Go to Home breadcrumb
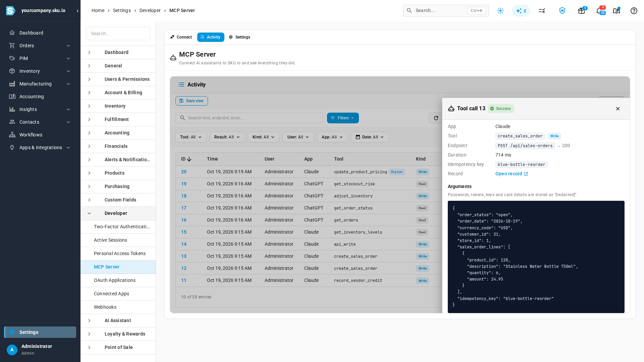This screenshot has width=644, height=362. (x=98, y=10)
